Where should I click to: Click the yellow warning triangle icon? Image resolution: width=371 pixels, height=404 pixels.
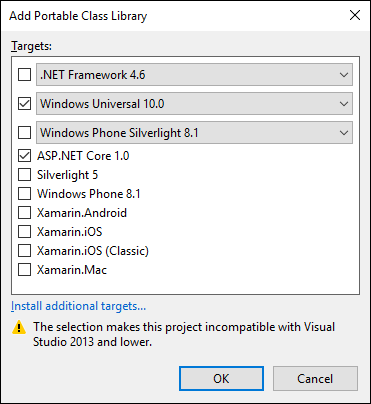coord(19,327)
